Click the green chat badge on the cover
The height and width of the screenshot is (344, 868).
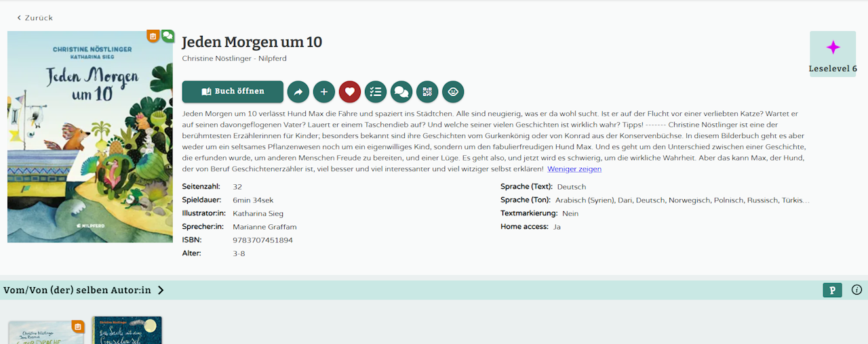(167, 36)
